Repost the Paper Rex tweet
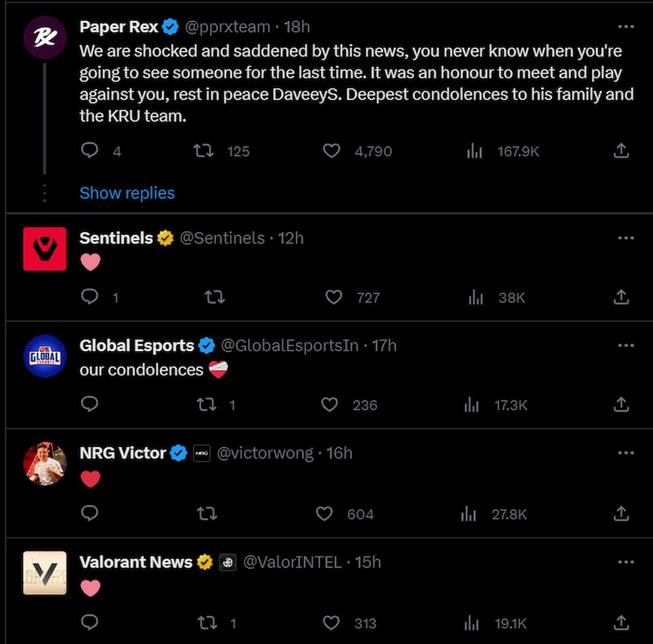Viewport: 653px width, 644px height. click(x=204, y=151)
